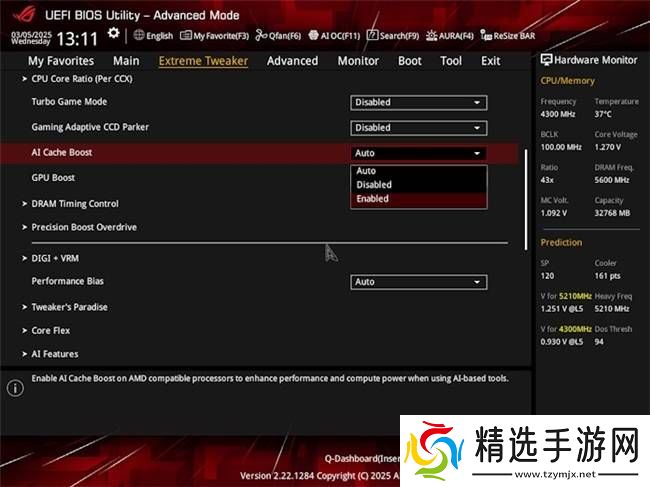Click the info icon in help bar

tap(15, 388)
